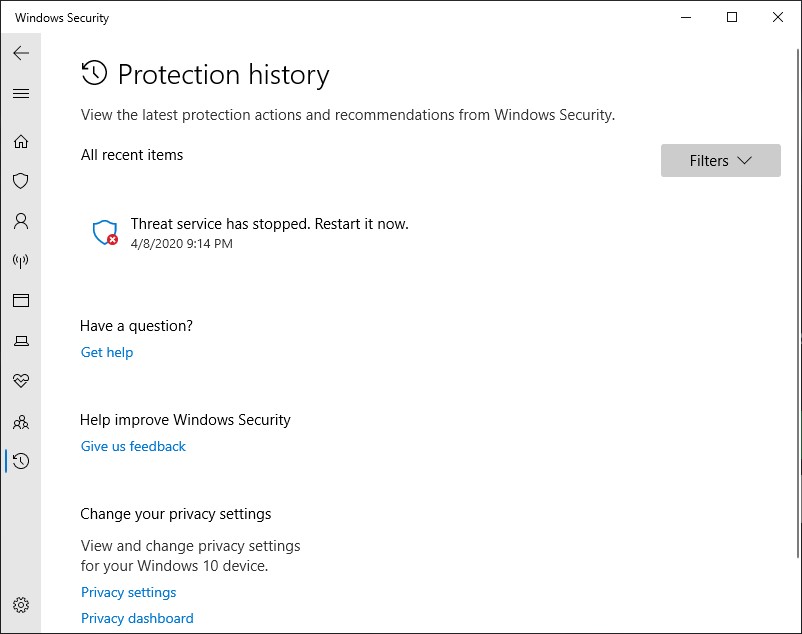Open Virus & threat protection shield icon

pos(21,181)
